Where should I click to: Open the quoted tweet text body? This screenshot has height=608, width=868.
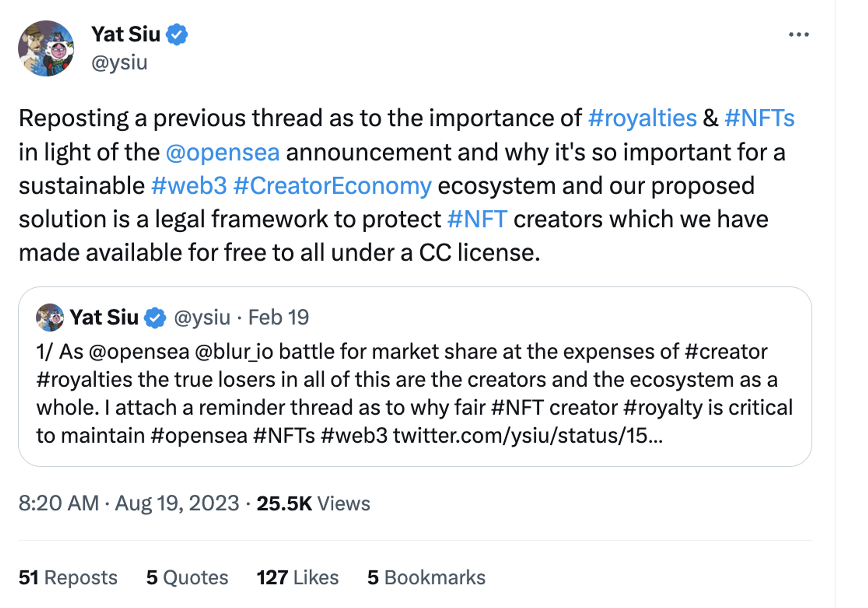412,393
